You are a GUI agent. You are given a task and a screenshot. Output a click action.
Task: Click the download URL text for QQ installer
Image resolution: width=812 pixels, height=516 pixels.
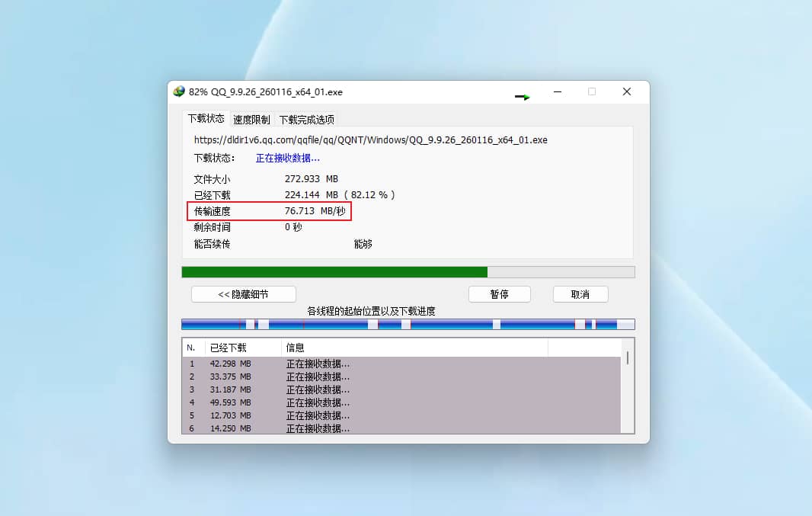369,139
